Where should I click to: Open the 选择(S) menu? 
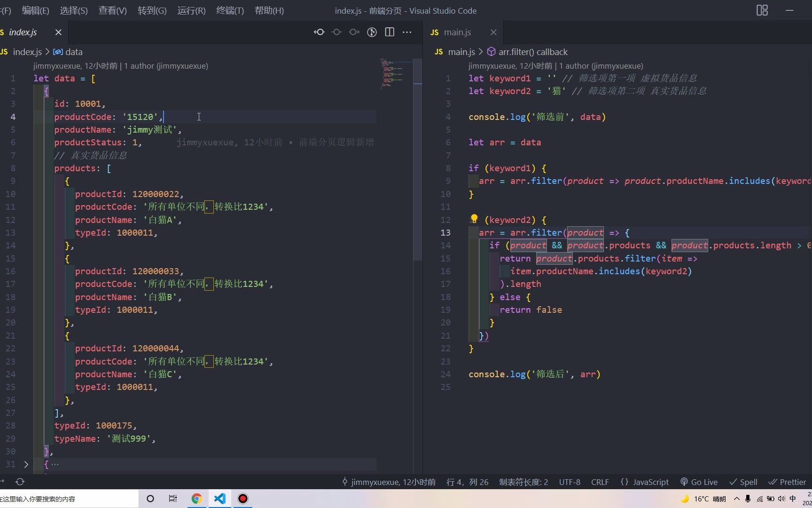coord(74,10)
